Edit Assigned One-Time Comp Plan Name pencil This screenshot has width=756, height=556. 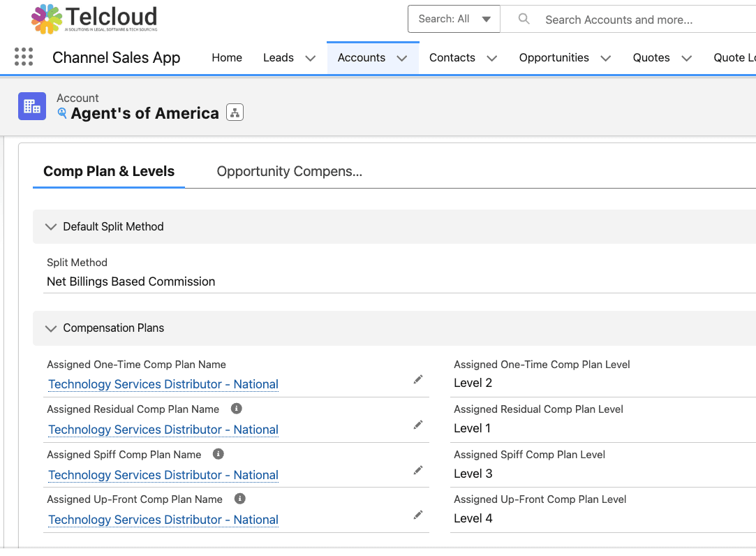[x=418, y=379]
